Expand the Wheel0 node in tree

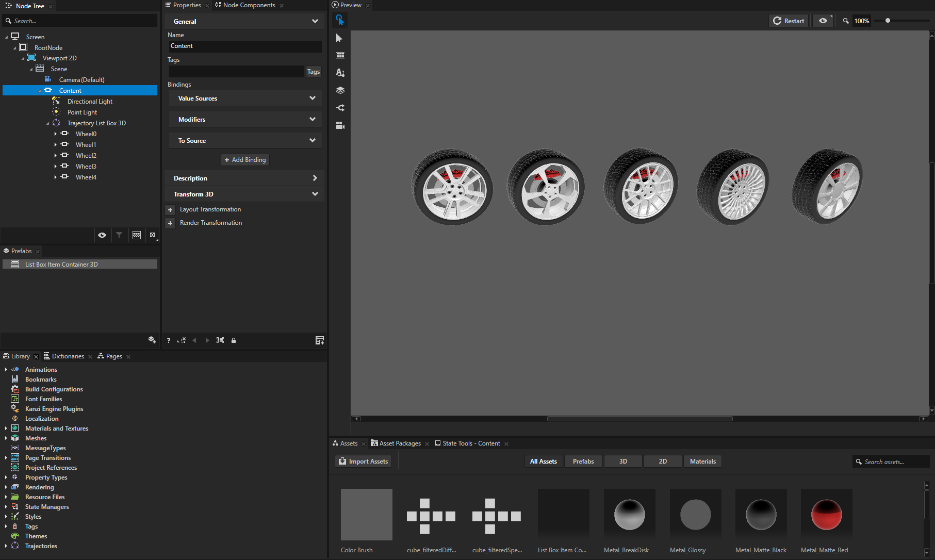[55, 134]
